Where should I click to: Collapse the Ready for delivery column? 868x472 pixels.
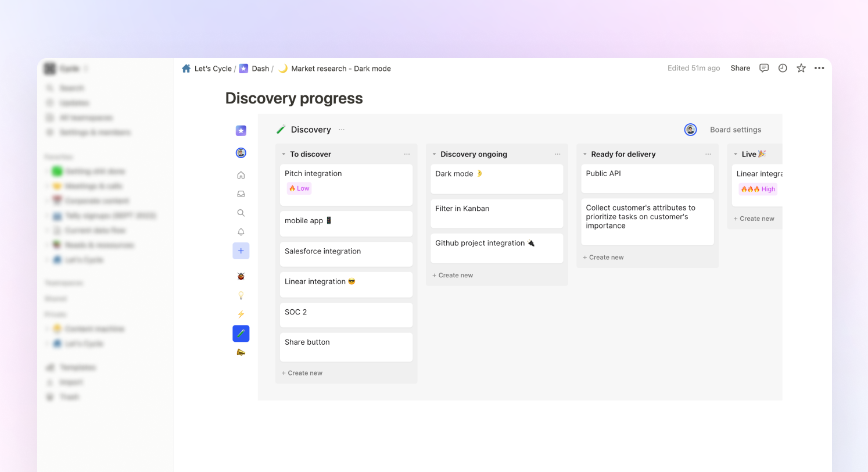584,155
